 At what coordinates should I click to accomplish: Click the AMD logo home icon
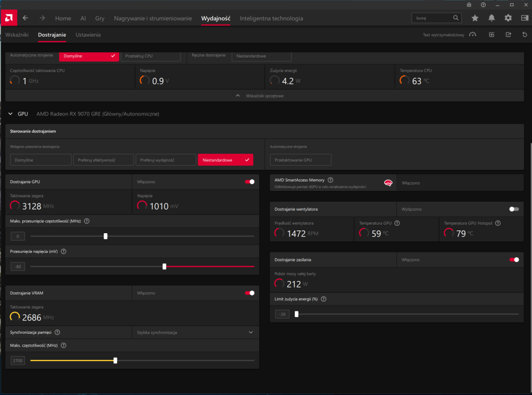[x=9, y=18]
